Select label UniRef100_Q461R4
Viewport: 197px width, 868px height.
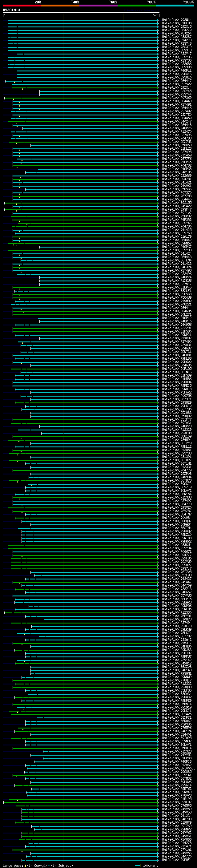tap(176, 731)
